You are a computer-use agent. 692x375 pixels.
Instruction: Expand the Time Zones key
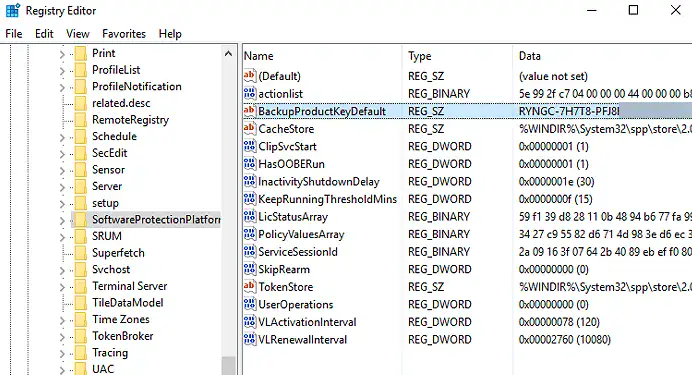[x=62, y=320]
